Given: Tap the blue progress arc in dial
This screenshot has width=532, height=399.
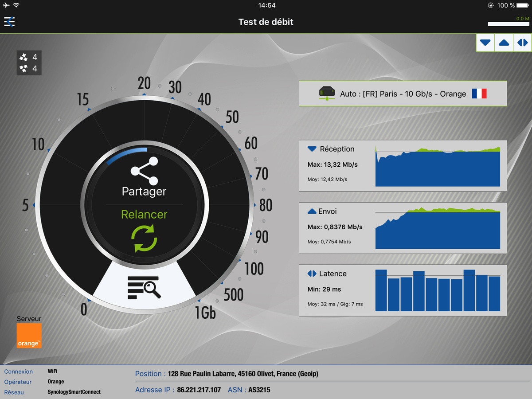Looking at the screenshot, I should tap(127, 155).
